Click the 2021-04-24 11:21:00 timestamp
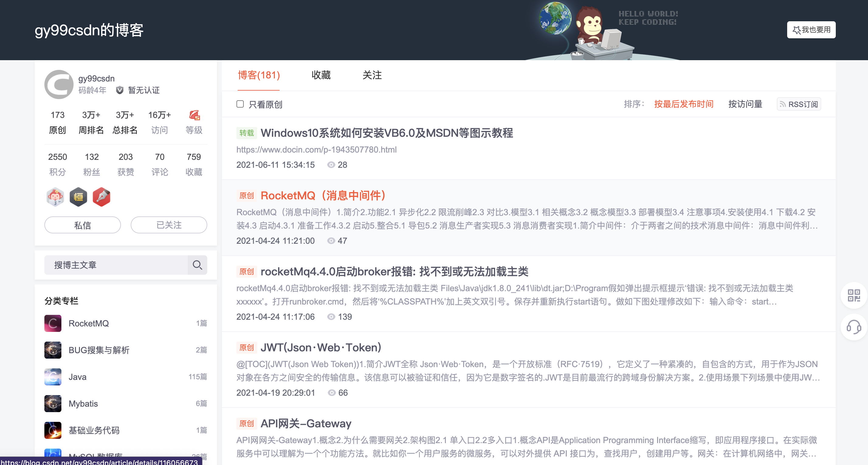Screen dimensions: 868x465 point(275,241)
